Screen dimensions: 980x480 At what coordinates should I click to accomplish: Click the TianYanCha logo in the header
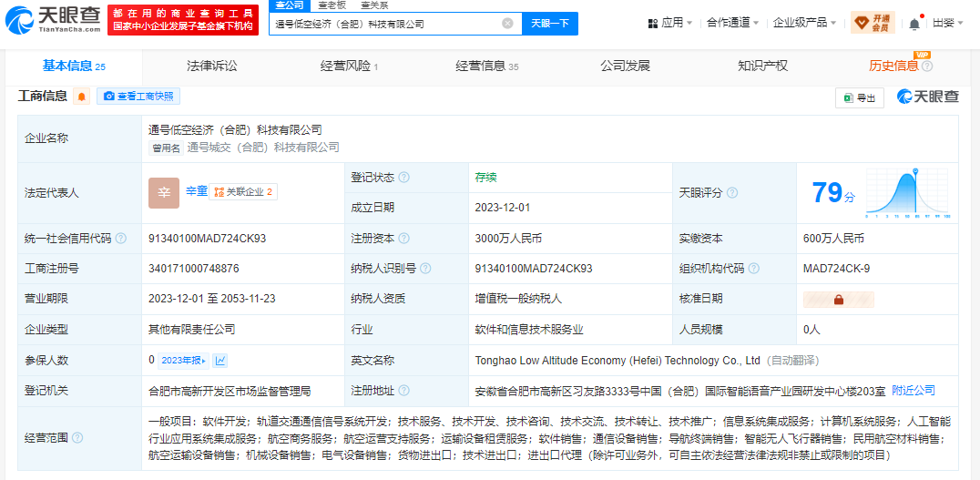(53, 19)
